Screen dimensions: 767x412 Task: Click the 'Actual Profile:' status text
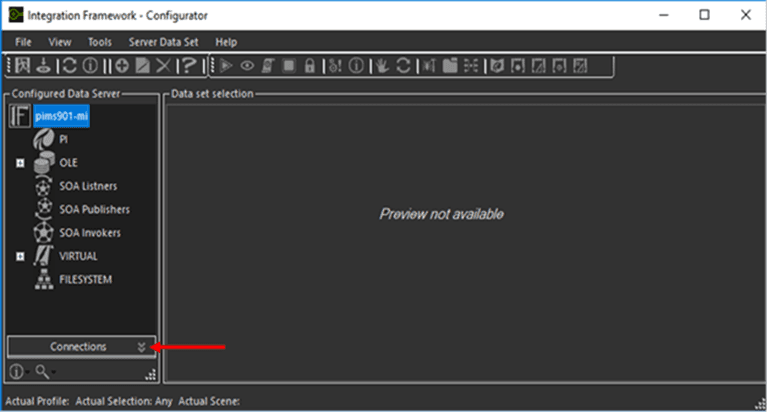pyautogui.click(x=37, y=401)
